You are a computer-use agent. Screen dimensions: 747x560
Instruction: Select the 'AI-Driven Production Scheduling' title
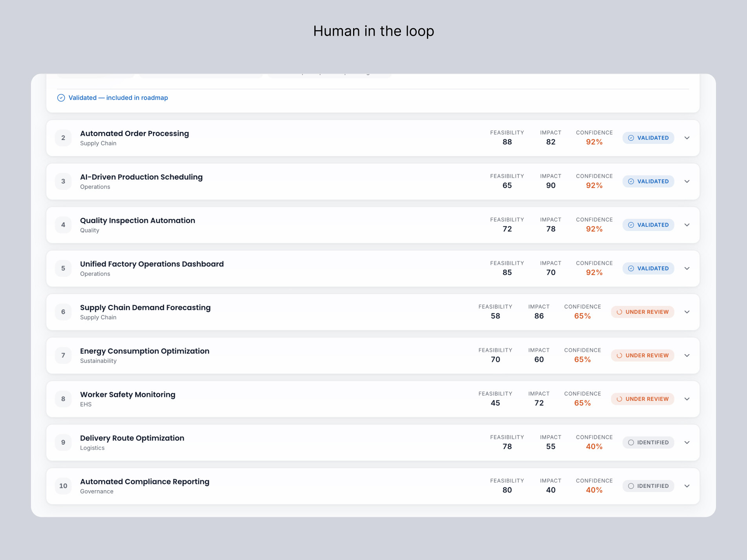click(141, 177)
